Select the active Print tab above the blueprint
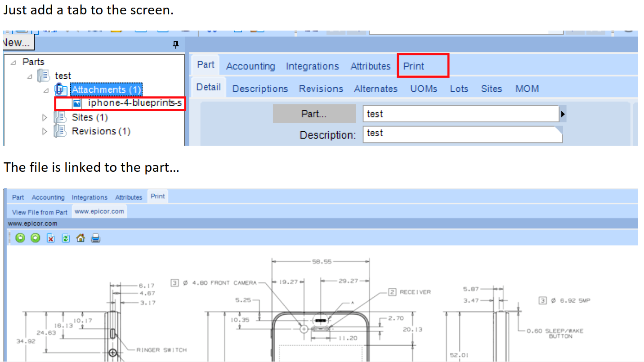 (158, 197)
